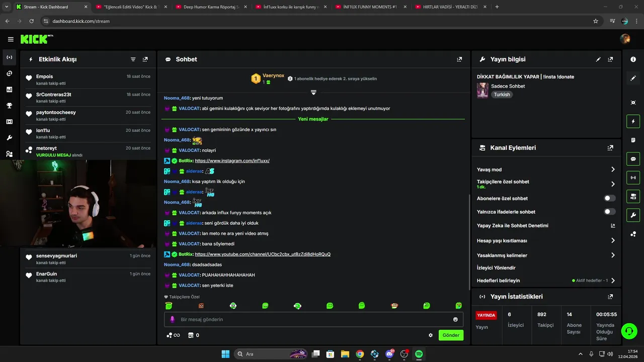This screenshot has height=362, width=644.
Task: Open the wrench settings icon in left sidebar
Action: click(9, 138)
